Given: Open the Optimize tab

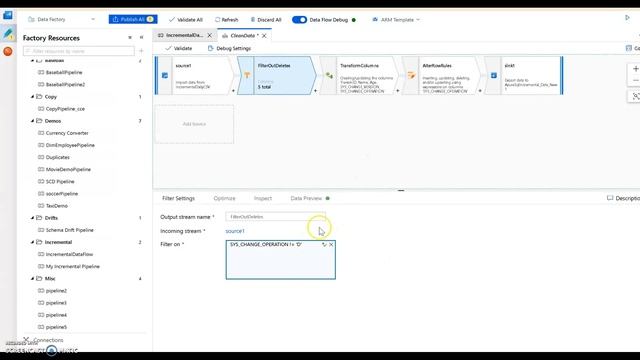Looking at the screenshot, I should click(224, 198).
